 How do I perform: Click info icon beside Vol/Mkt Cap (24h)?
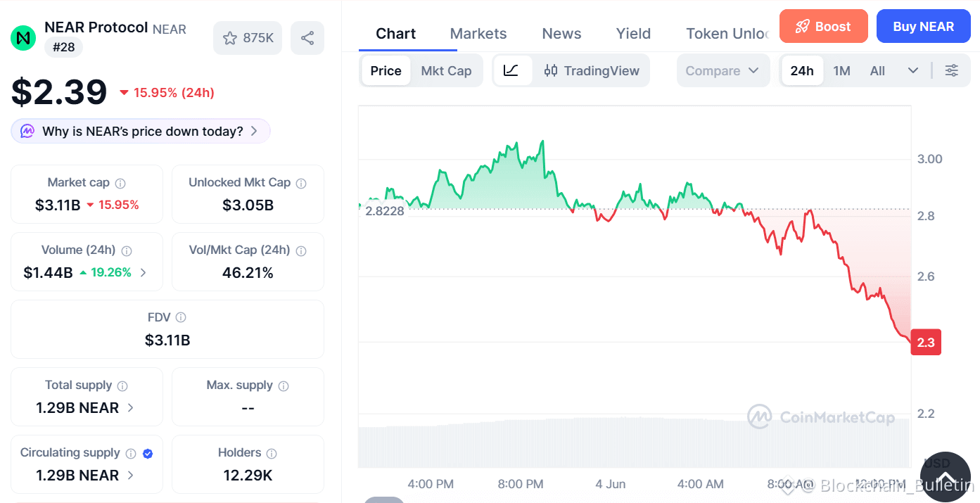coord(301,250)
